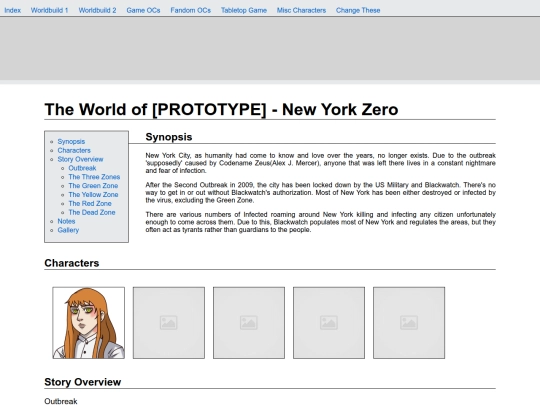The height and width of the screenshot is (405, 540).
Task: Click paragraph starting 'After the Second Outbreak'
Action: 321,193
